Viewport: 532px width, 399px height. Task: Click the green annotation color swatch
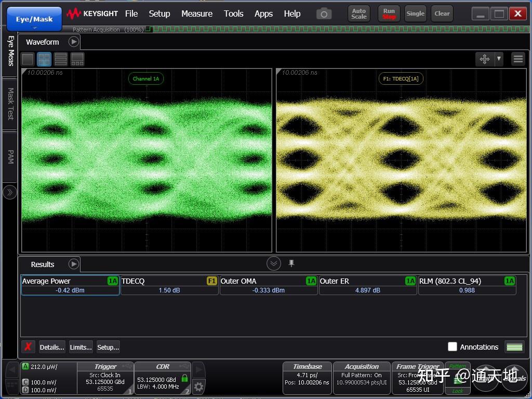(514, 347)
